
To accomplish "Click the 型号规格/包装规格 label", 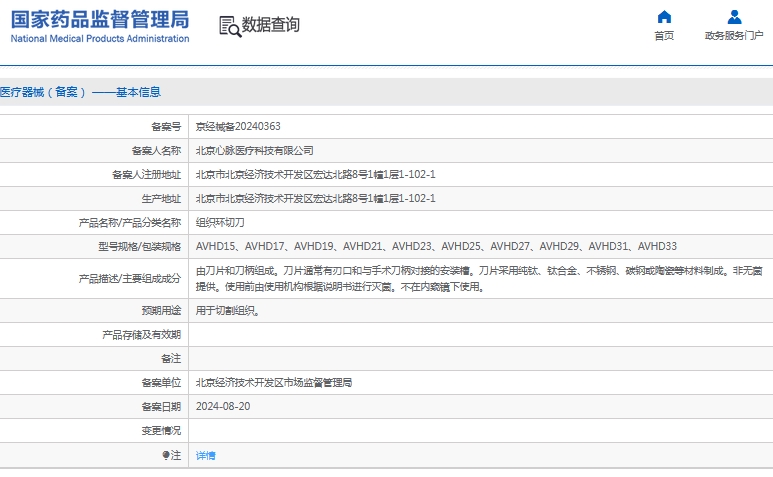I will pyautogui.click(x=140, y=246).
